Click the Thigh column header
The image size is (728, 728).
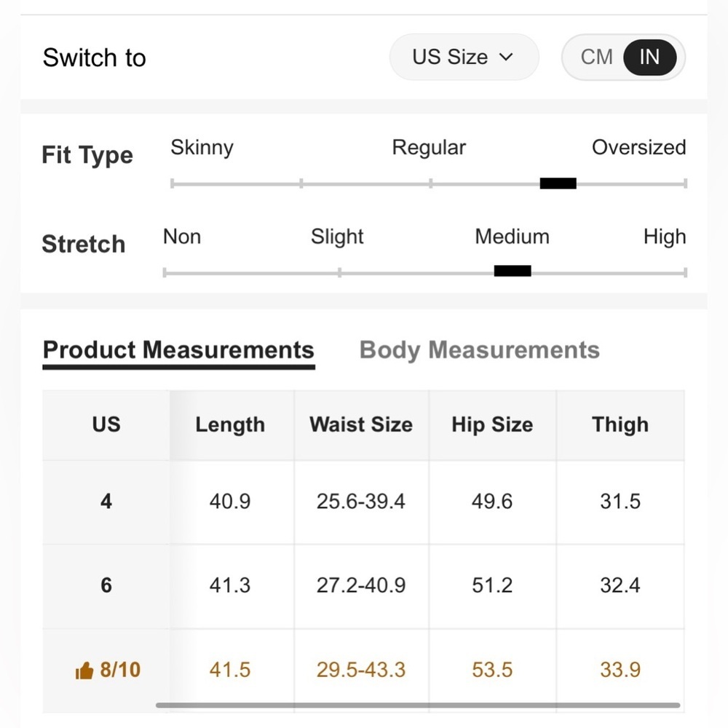pos(620,425)
